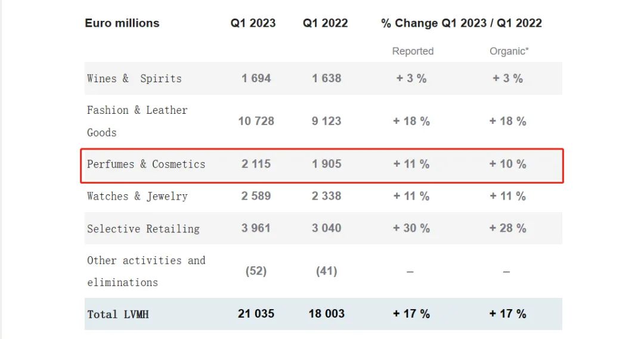Screen dimensions: 644x339
Task: Click the Q1 2023 column header
Action: [x=253, y=23]
